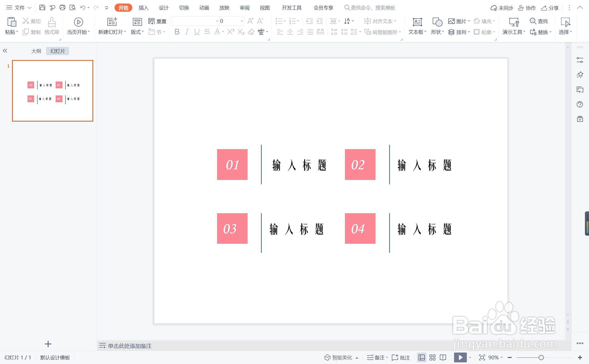Image resolution: width=589 pixels, height=364 pixels.
Task: Open the help icon in right sidebar
Action: tap(580, 104)
